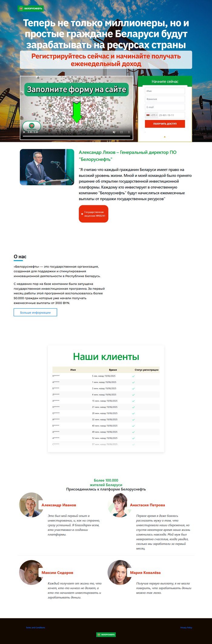Click the Белоруснефть logo in the header
212x644 pixels.
point(31,8)
